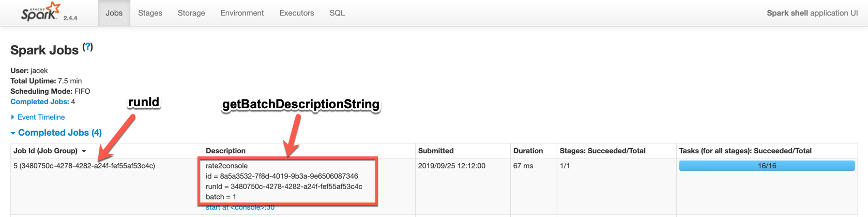The height and width of the screenshot is (217, 868).
Task: View the Executors tab
Action: (x=296, y=13)
